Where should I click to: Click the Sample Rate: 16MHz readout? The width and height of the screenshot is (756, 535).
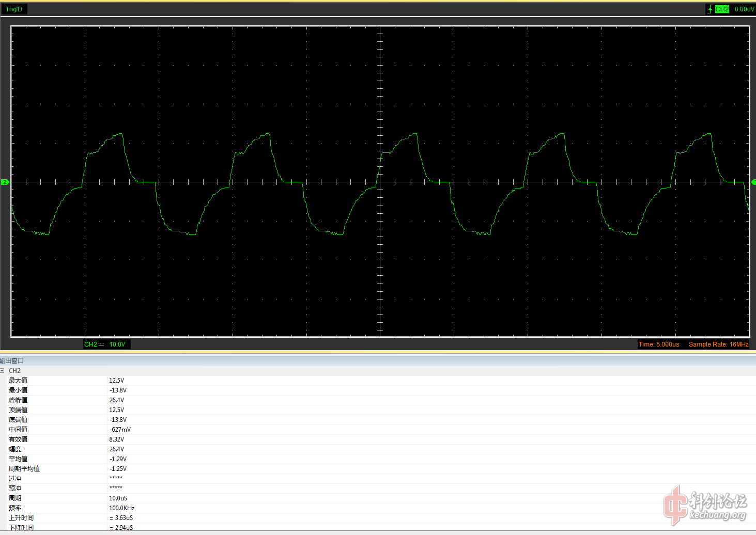pyautogui.click(x=718, y=344)
